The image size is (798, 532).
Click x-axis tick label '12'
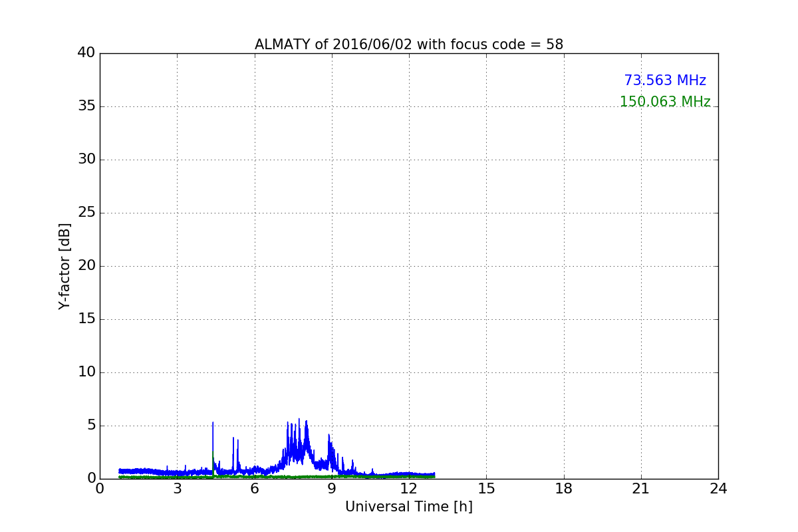(409, 489)
